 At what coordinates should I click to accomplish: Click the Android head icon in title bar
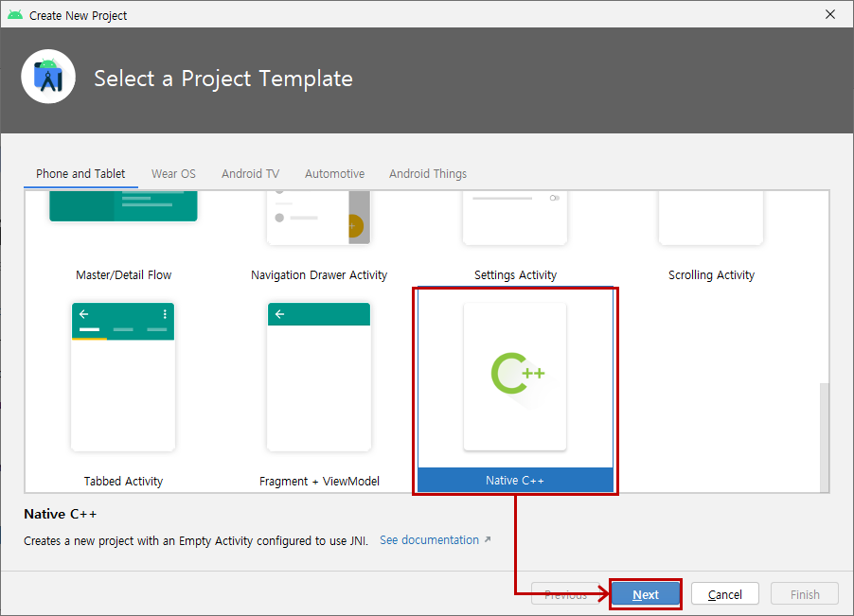[15, 15]
